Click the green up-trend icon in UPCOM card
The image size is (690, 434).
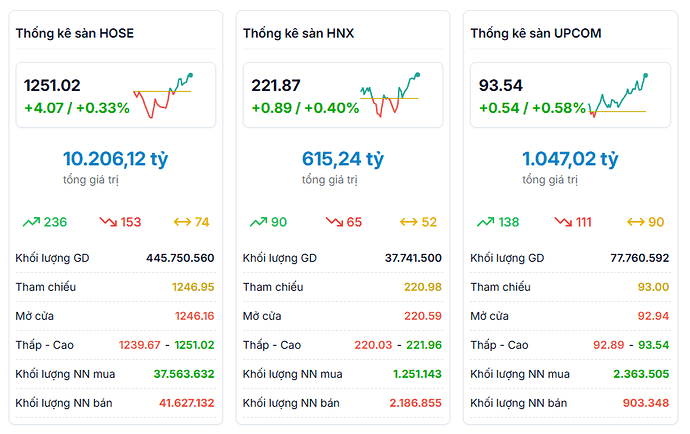pyautogui.click(x=487, y=222)
